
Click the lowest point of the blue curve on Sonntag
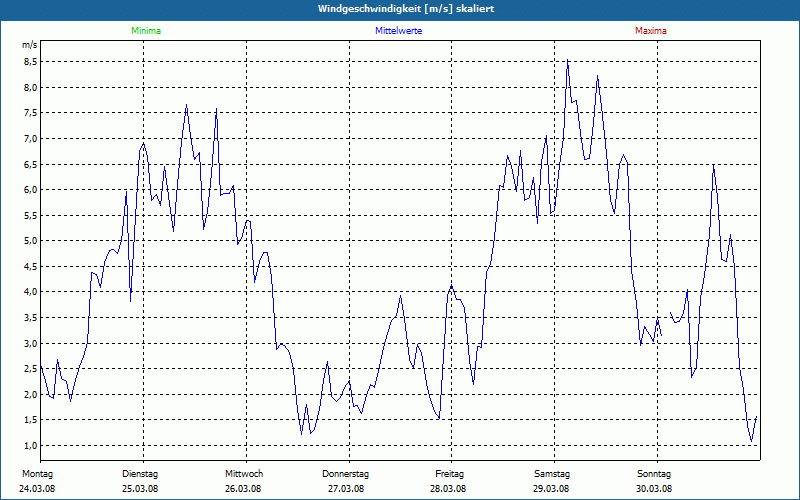pos(751,441)
